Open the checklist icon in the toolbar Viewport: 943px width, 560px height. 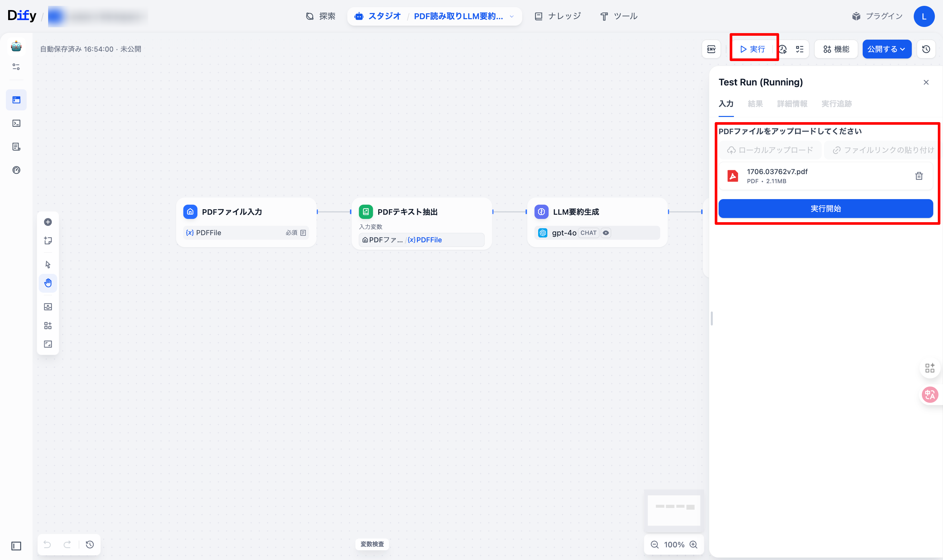point(800,49)
